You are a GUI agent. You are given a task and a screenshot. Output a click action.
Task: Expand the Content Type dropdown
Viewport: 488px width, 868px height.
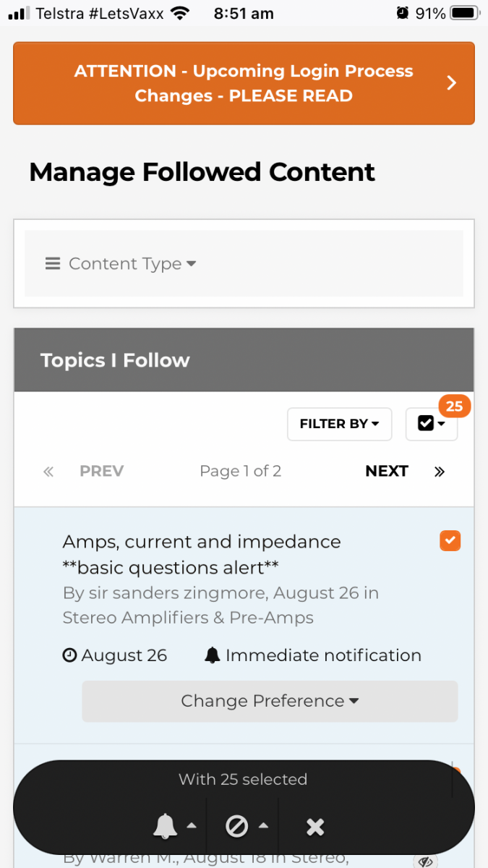tap(132, 264)
